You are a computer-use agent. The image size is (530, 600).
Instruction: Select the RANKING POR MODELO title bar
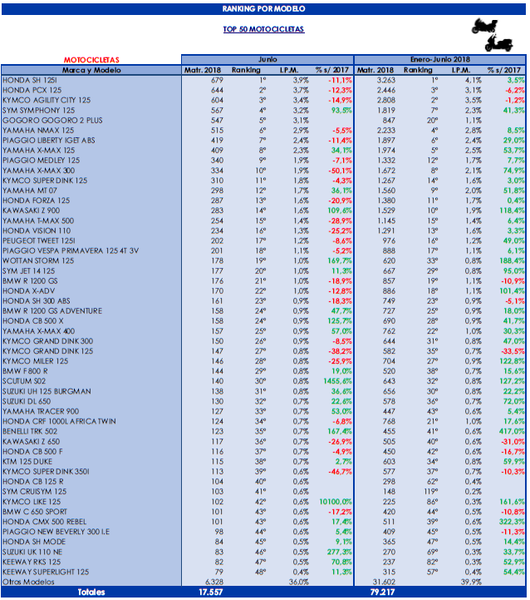(264, 9)
